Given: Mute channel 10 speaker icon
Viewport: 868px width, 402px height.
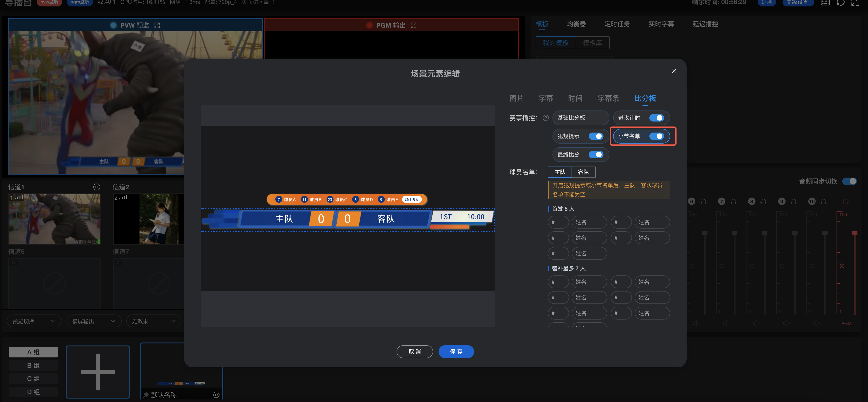Looking at the screenshot, I should tap(816, 323).
